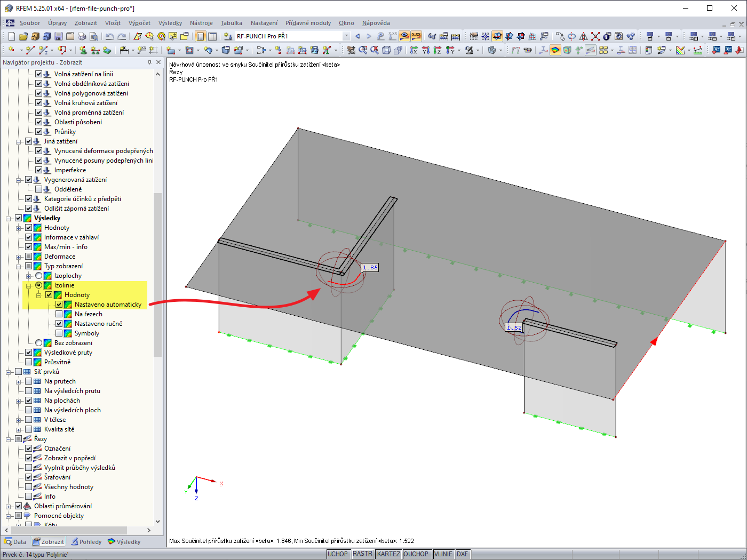Expand the 'Deformace' tree node

(19, 257)
